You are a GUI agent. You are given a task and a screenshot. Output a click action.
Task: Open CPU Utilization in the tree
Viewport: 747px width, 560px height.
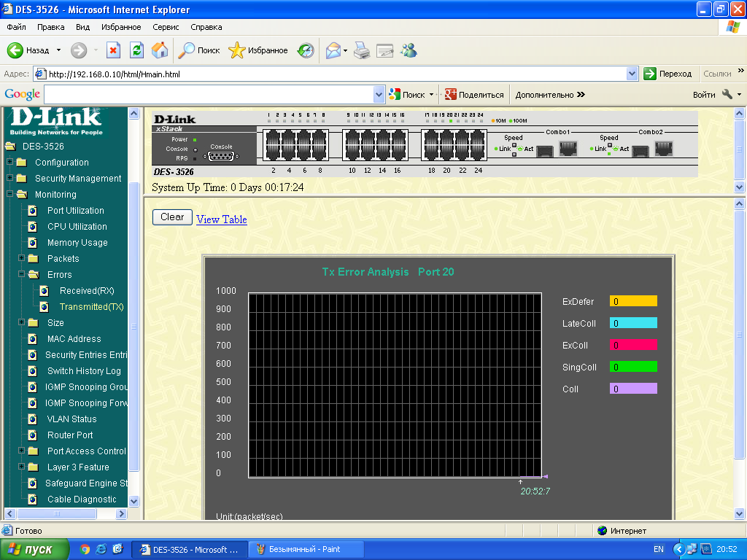[77, 227]
